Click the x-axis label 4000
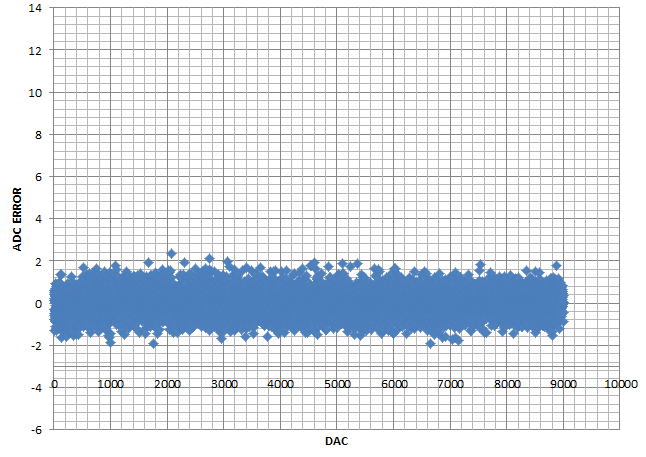This screenshot has width=646, height=457. (x=281, y=384)
